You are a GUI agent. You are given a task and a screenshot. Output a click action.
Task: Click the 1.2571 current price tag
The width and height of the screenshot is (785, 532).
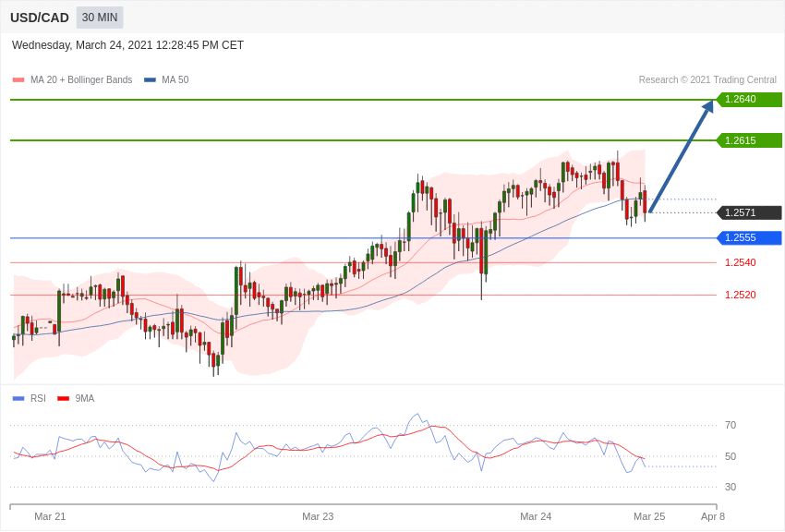(x=749, y=212)
